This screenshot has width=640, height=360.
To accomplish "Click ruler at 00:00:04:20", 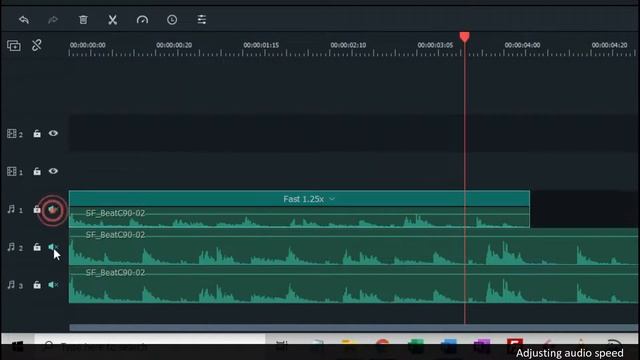I will coord(609,45).
